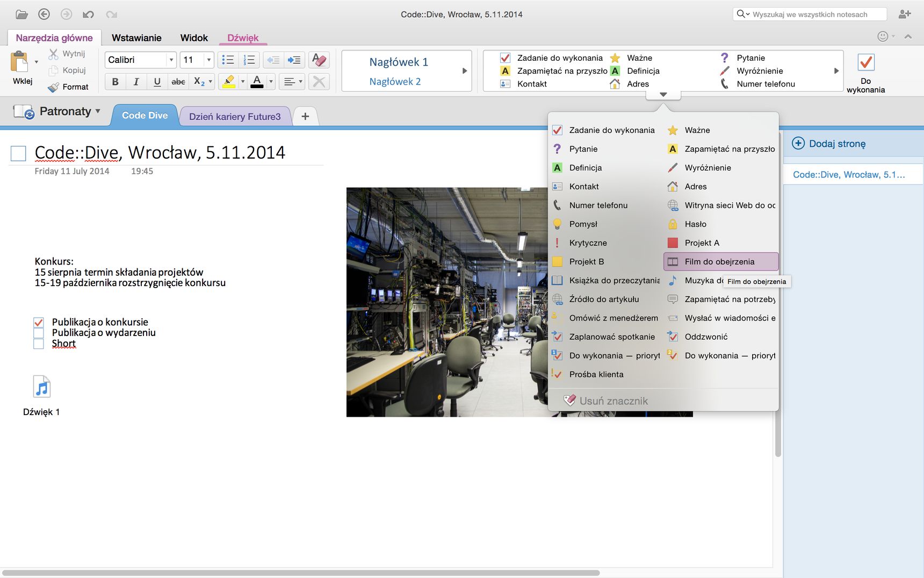Viewport: 924px width, 578px height.
Task: Pick Muzyka note tag in popup
Action: click(x=694, y=281)
